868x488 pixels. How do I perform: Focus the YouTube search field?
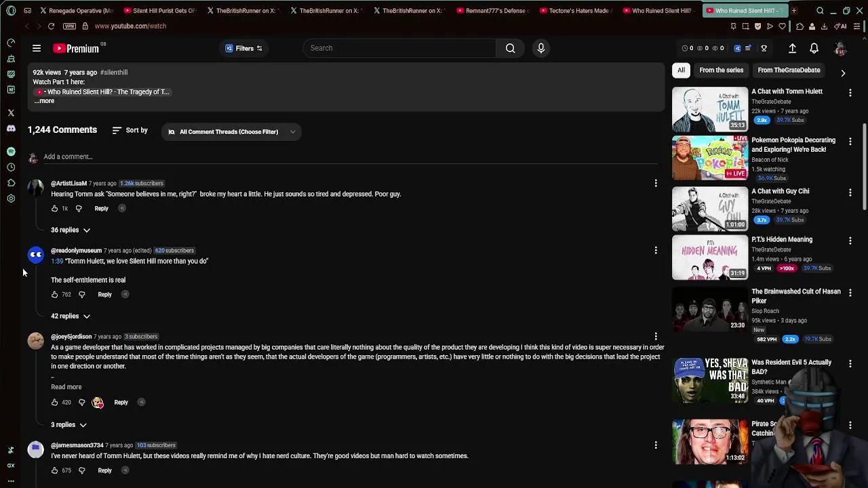400,48
